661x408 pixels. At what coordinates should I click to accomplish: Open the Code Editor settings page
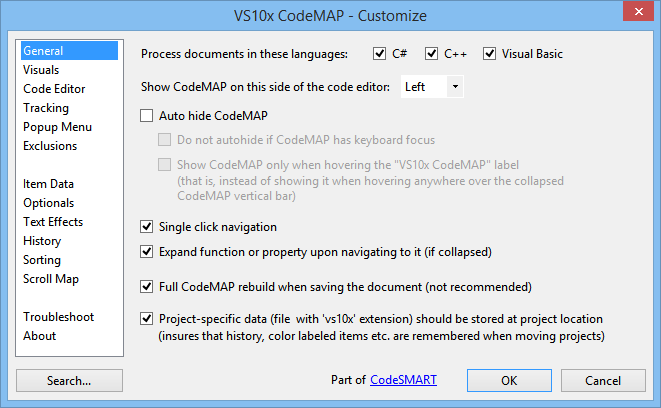click(54, 89)
